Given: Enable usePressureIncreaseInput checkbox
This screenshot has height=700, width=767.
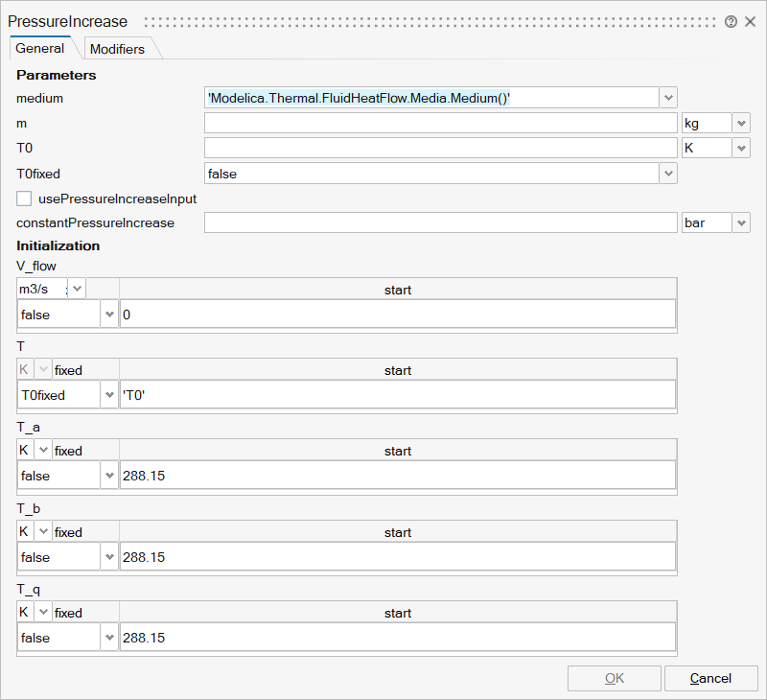Looking at the screenshot, I should (24, 198).
